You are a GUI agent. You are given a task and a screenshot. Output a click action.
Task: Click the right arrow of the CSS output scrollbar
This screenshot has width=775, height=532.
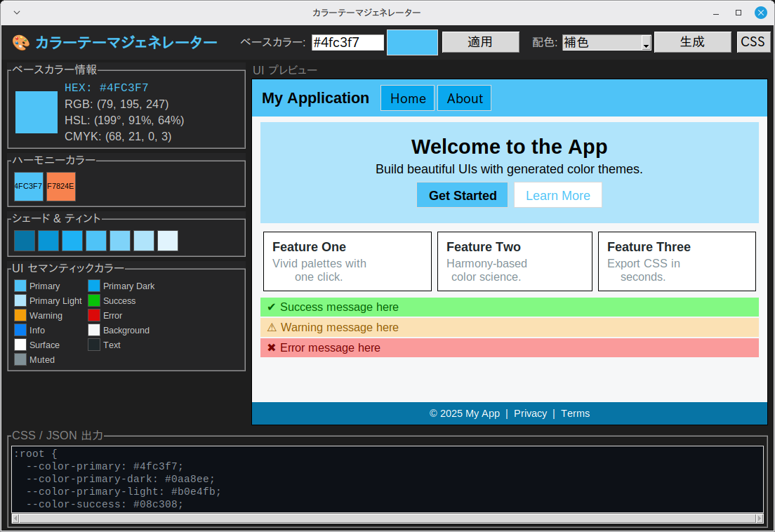point(760,518)
